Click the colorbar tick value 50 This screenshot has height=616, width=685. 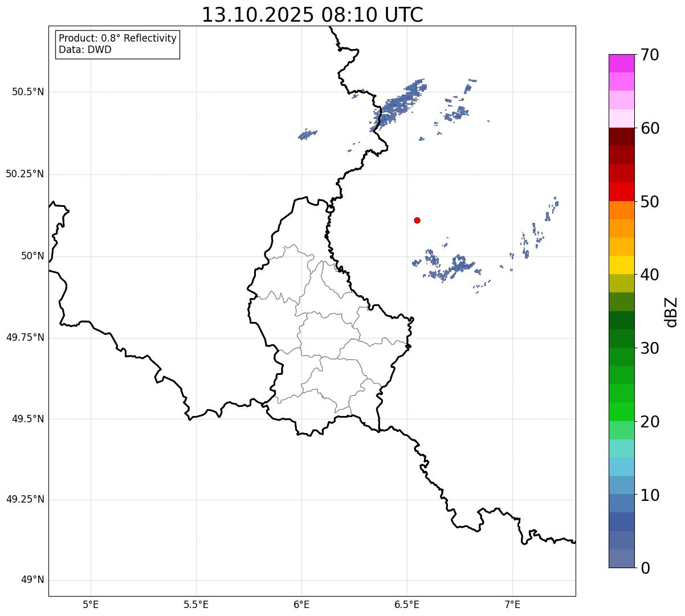coord(649,202)
